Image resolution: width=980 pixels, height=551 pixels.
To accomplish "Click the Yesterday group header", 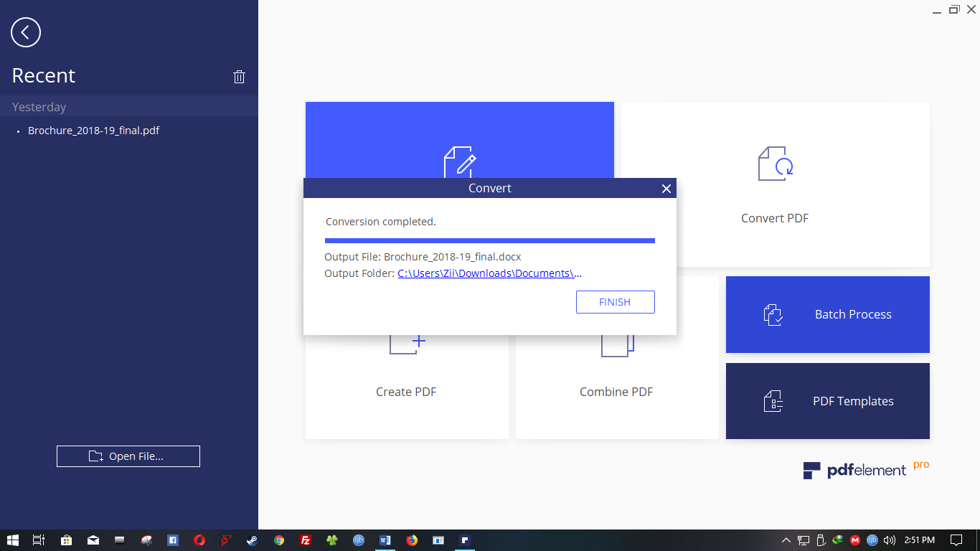I will tap(129, 107).
